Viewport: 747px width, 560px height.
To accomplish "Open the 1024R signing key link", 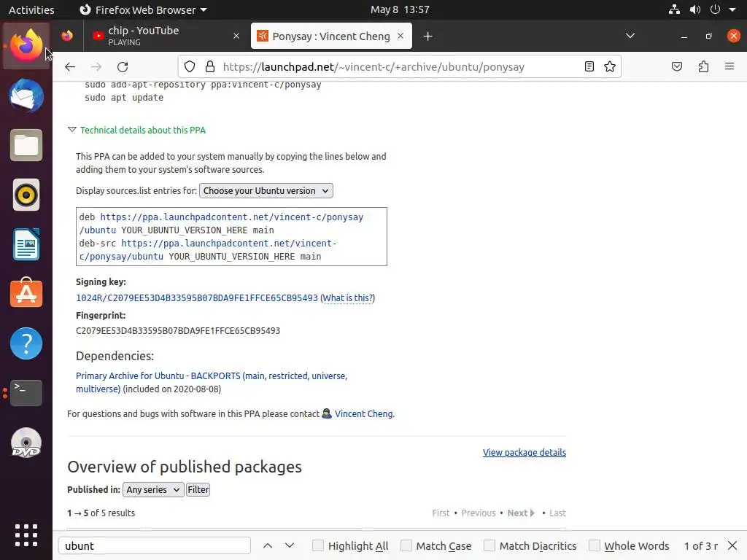I will click(197, 298).
